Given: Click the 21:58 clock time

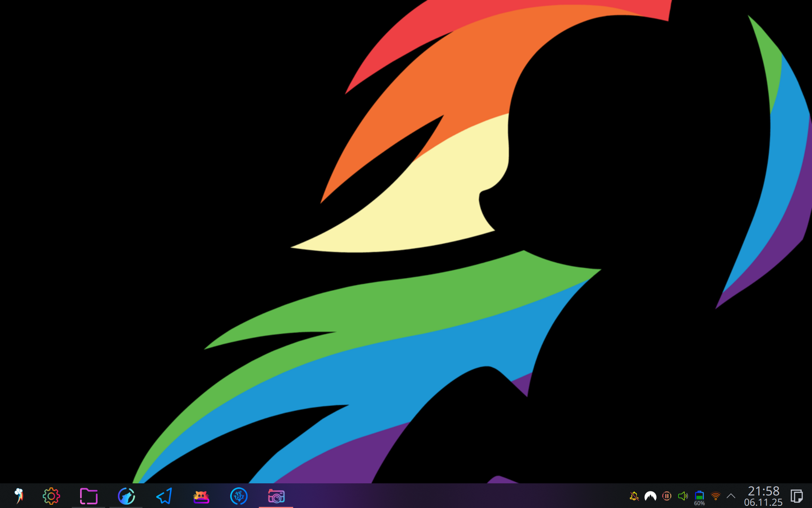Looking at the screenshot, I should pos(763,491).
